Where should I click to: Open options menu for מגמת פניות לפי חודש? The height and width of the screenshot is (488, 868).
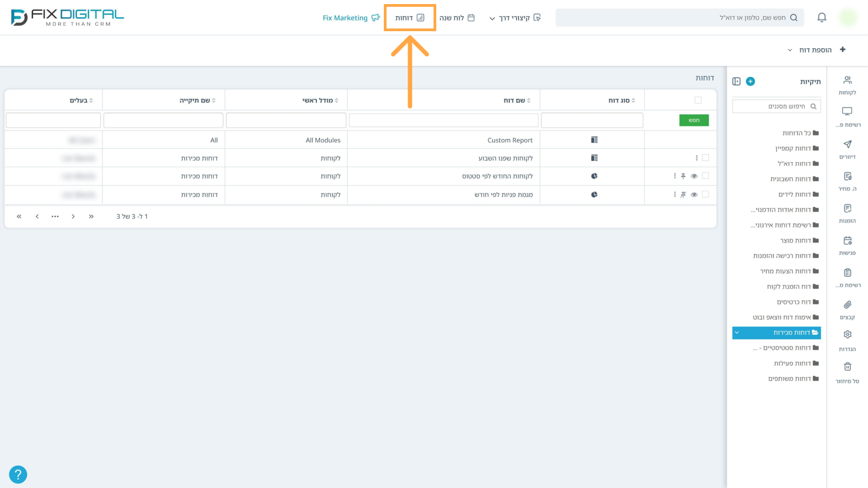point(675,194)
